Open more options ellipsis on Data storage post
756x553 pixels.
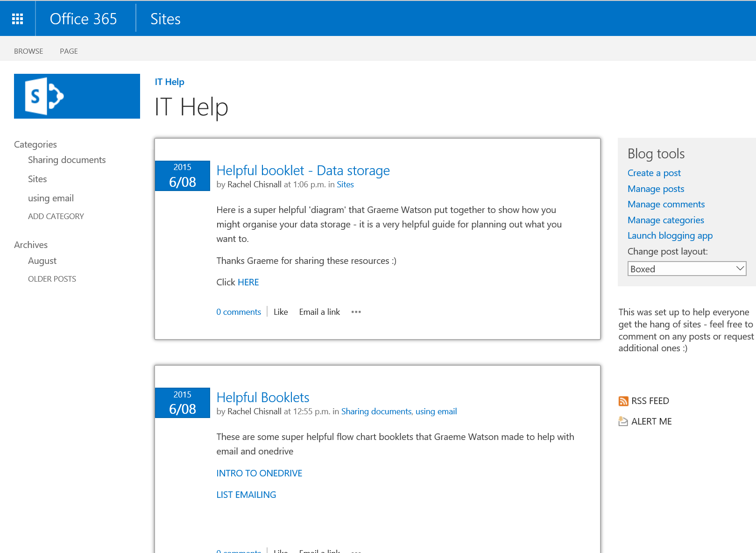click(x=356, y=312)
